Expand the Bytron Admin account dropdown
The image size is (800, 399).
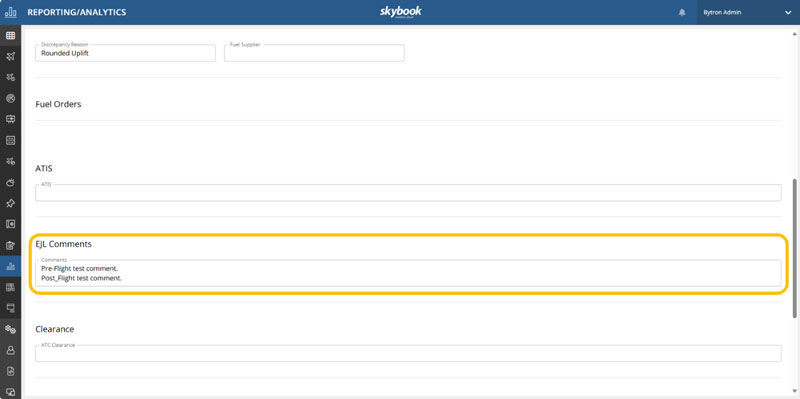click(x=788, y=13)
